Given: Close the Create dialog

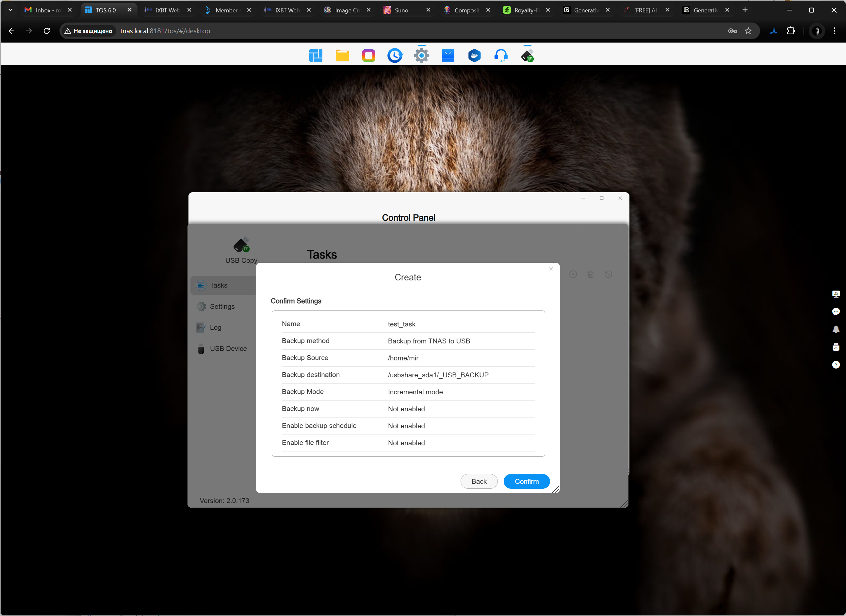Looking at the screenshot, I should pyautogui.click(x=551, y=268).
